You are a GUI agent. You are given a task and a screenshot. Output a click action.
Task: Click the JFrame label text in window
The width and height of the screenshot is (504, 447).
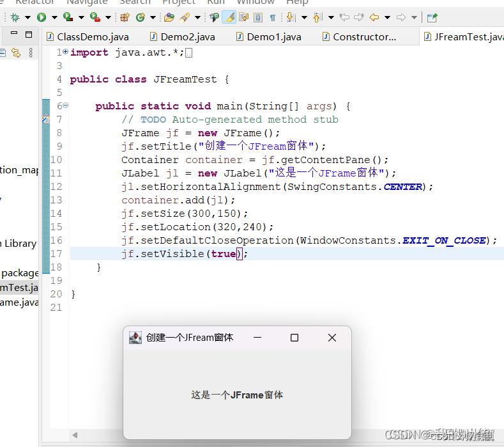point(237,395)
